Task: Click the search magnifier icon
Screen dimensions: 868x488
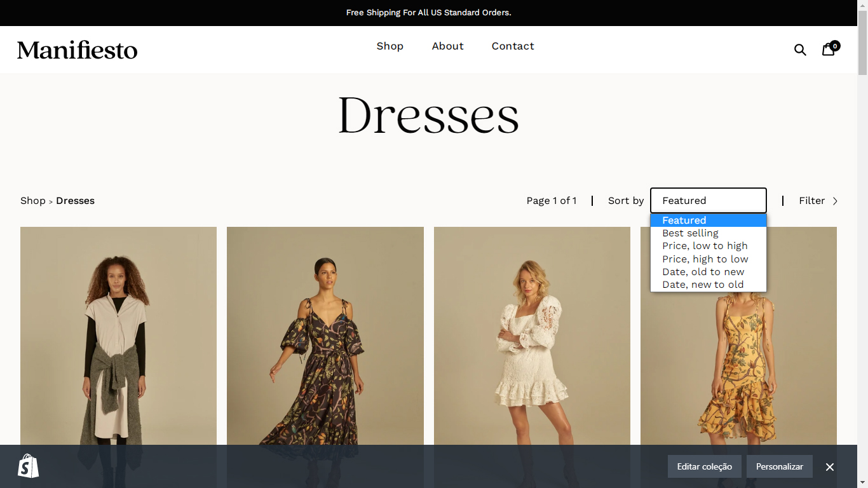Action: (x=800, y=50)
